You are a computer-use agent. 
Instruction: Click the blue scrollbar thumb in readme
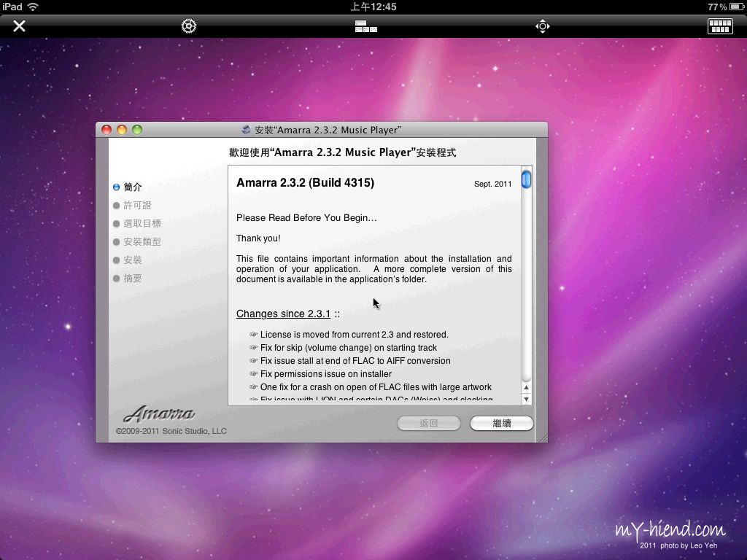tap(527, 179)
